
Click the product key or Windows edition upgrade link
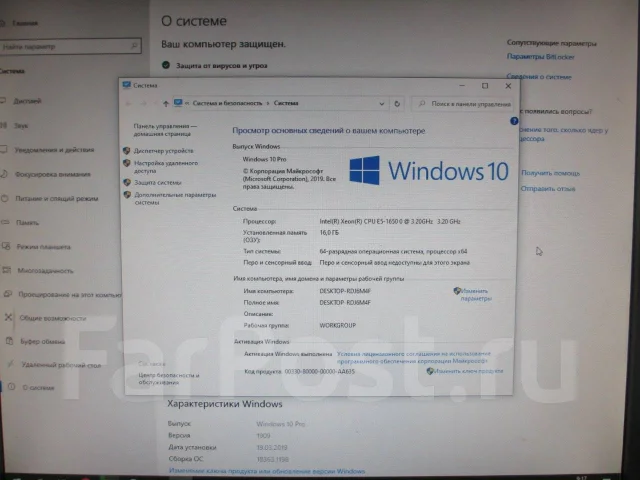pos(267,471)
